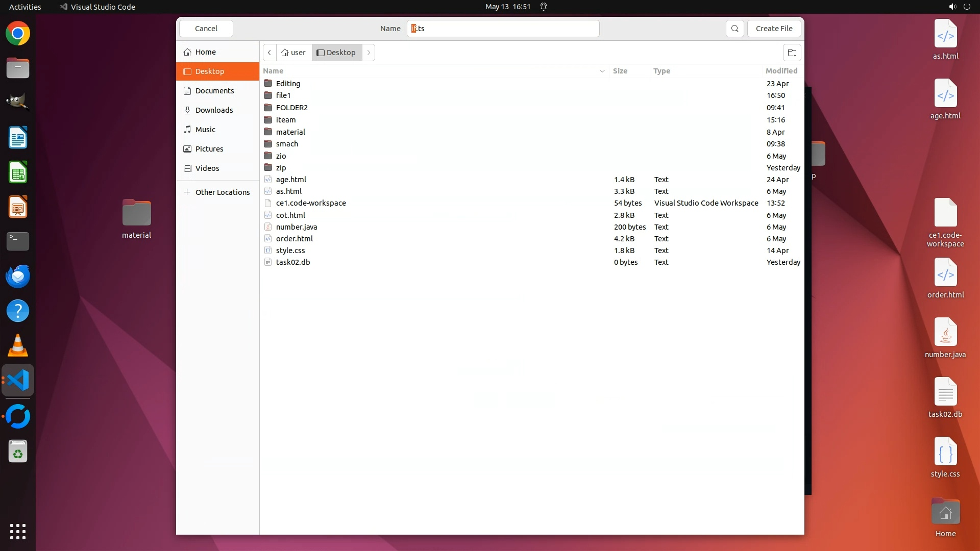The image size is (980, 551).
Task: Sort files by Modified column
Action: click(x=781, y=71)
